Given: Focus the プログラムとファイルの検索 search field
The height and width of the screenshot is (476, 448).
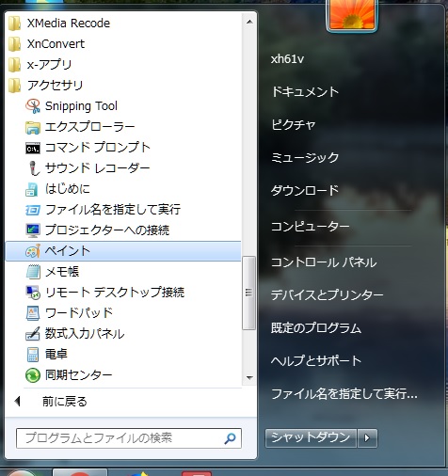Looking at the screenshot, I should pyautogui.click(x=129, y=438).
